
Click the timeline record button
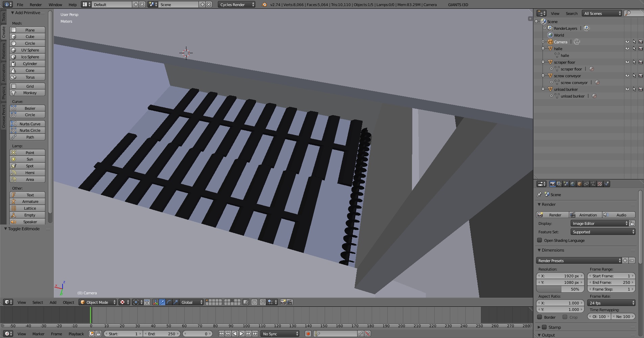pos(308,334)
